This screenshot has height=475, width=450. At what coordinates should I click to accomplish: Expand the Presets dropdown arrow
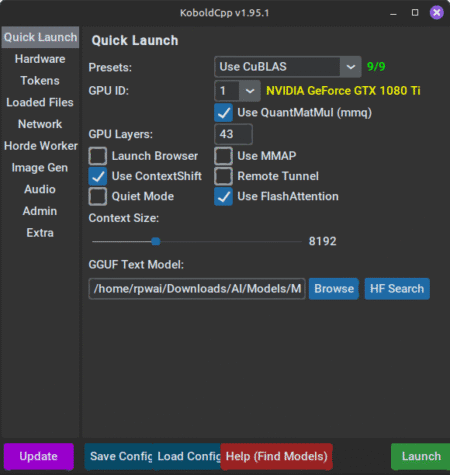coord(351,67)
